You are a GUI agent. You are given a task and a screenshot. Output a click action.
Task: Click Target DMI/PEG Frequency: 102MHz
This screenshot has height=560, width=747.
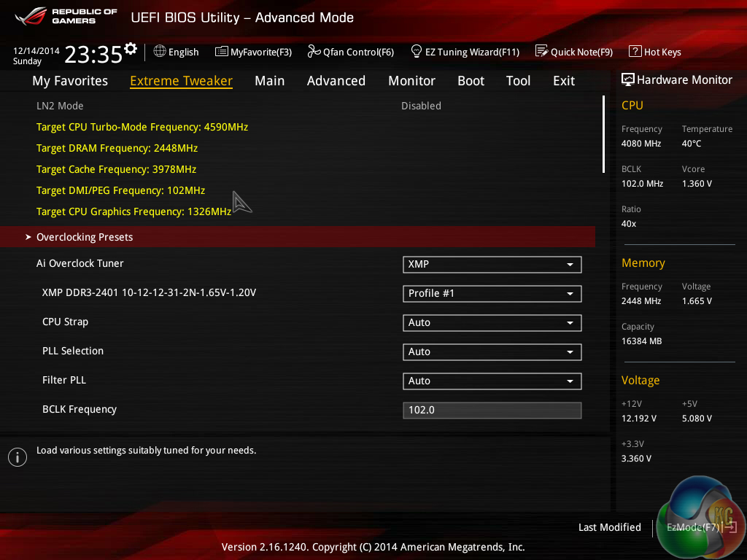point(120,190)
